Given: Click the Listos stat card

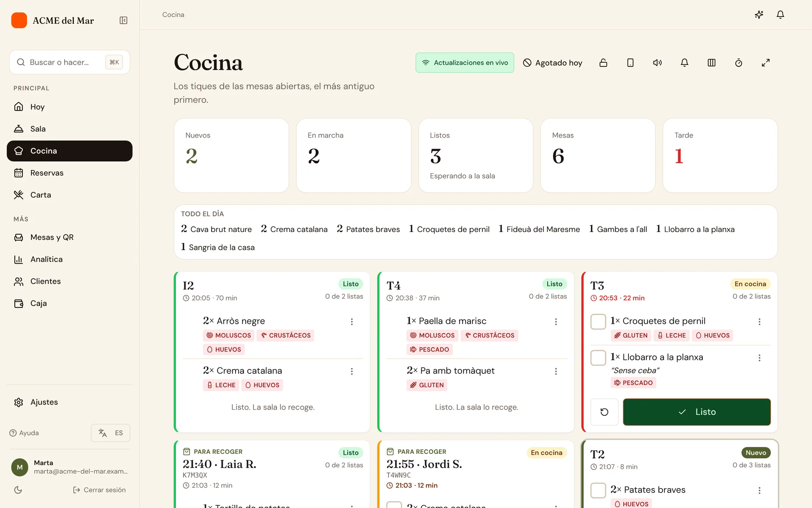Looking at the screenshot, I should (476, 155).
